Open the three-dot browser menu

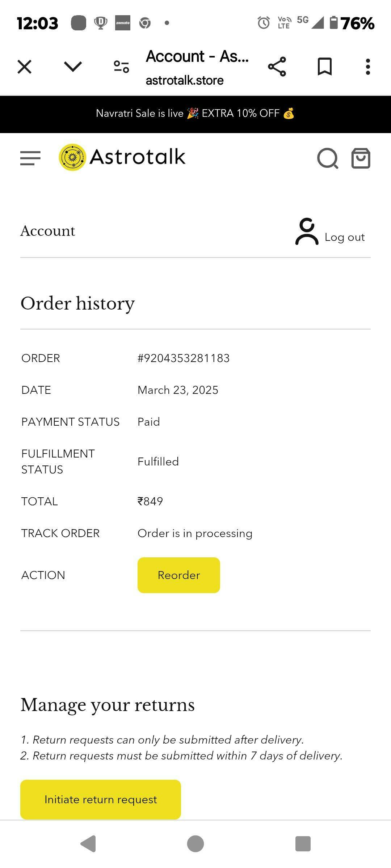[368, 67]
